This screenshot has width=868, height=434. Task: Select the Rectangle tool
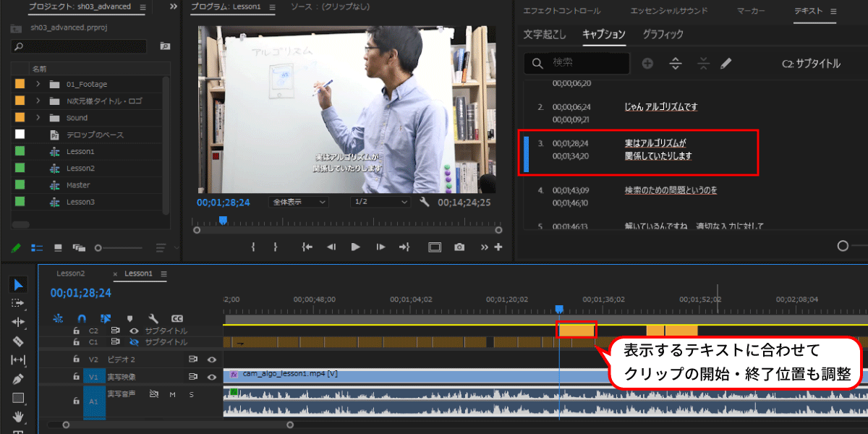19,397
